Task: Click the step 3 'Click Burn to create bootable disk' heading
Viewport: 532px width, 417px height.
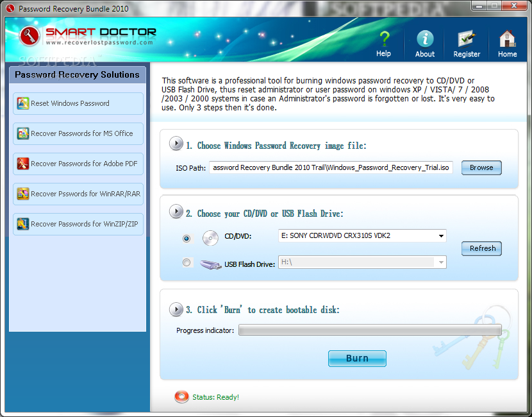Action: [x=263, y=310]
